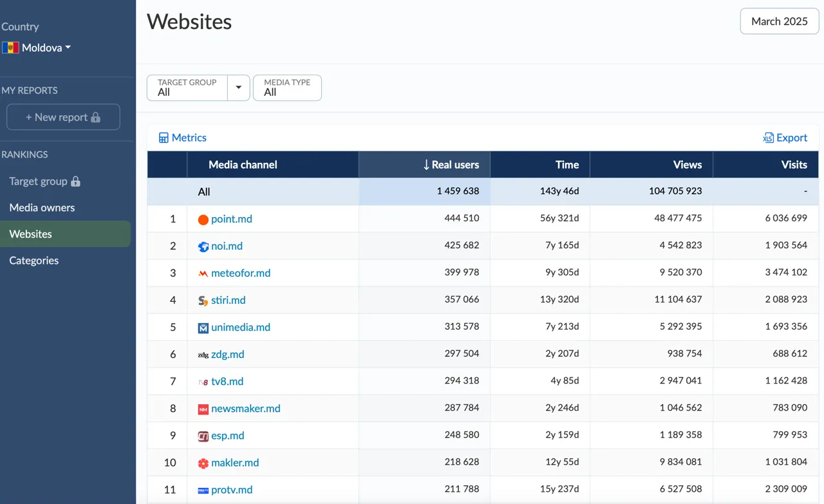
Task: Open the esp.md link
Action: (x=228, y=435)
